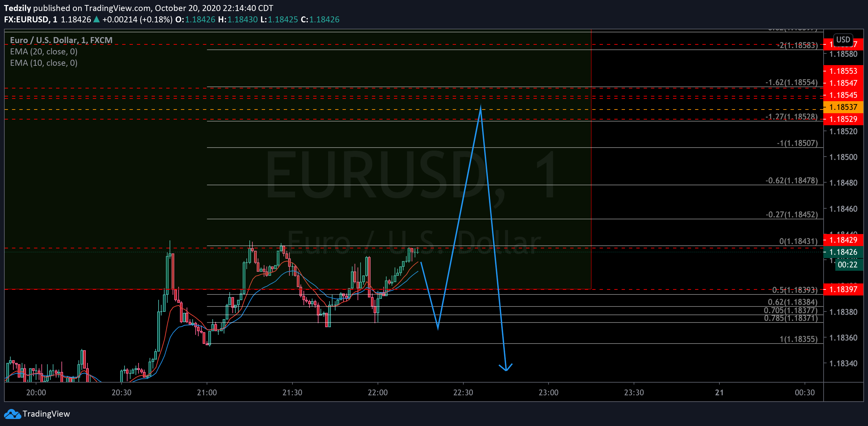Select the 23:00 time axis label
The height and width of the screenshot is (426, 868).
[x=549, y=393]
